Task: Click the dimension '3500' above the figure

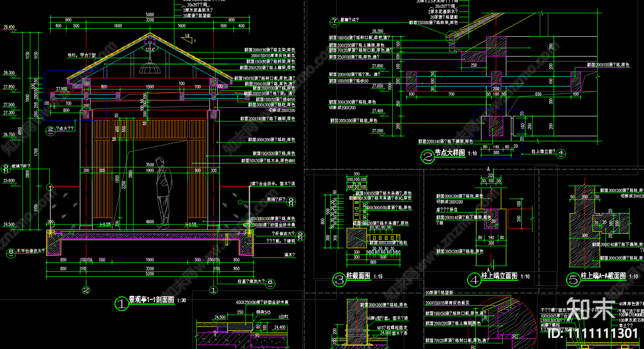Action: 150,165
